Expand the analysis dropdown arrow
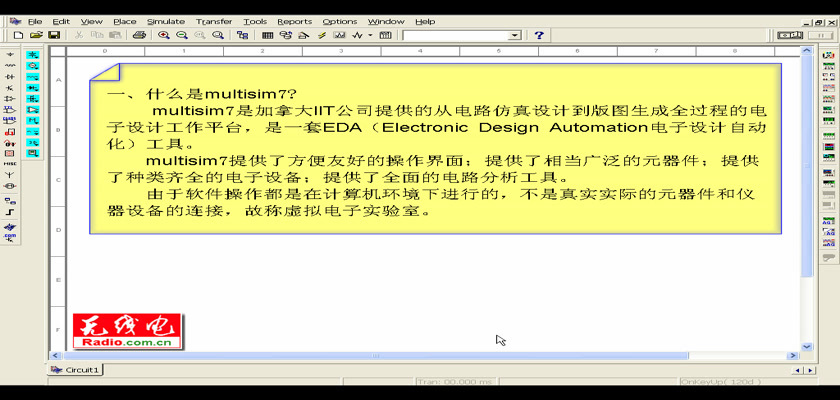 pyautogui.click(x=370, y=35)
